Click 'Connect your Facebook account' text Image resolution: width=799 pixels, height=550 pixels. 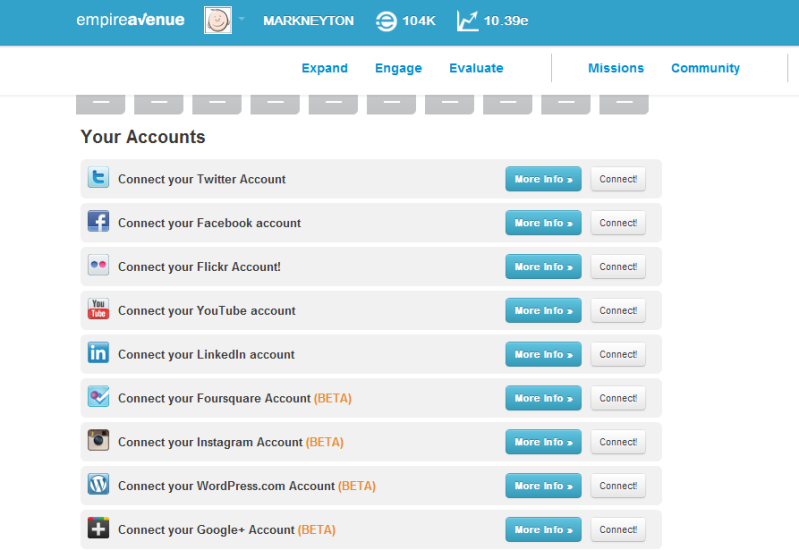(209, 223)
